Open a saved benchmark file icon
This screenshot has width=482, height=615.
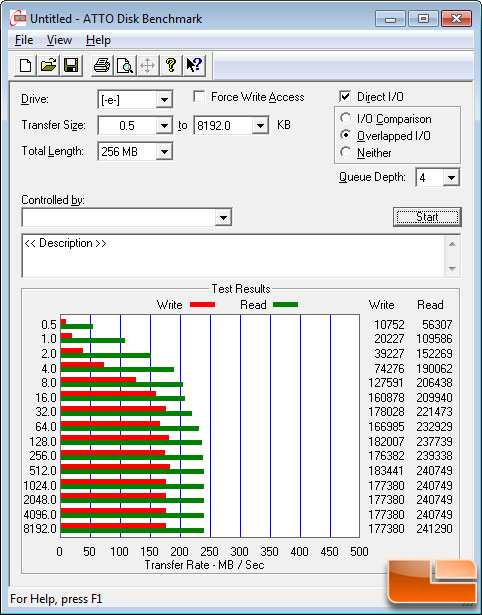tap(48, 65)
